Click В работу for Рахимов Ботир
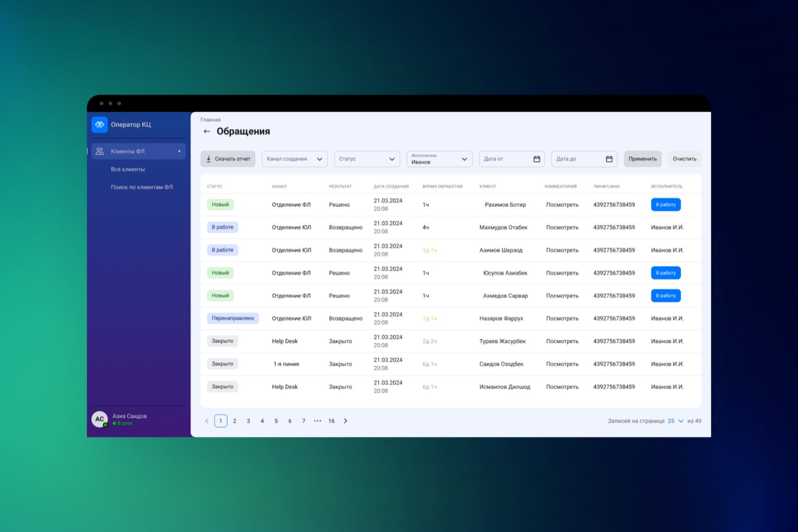Screen dimensions: 798x532 click(x=666, y=205)
